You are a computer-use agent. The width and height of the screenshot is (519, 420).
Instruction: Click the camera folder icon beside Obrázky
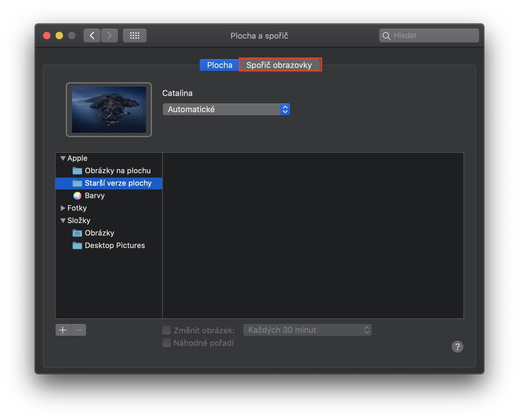[77, 233]
